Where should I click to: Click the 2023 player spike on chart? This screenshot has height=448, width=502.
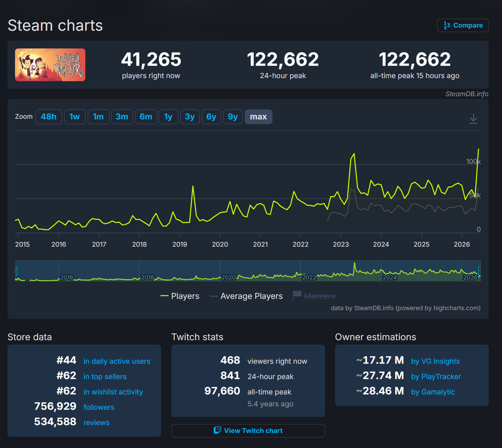(354, 154)
